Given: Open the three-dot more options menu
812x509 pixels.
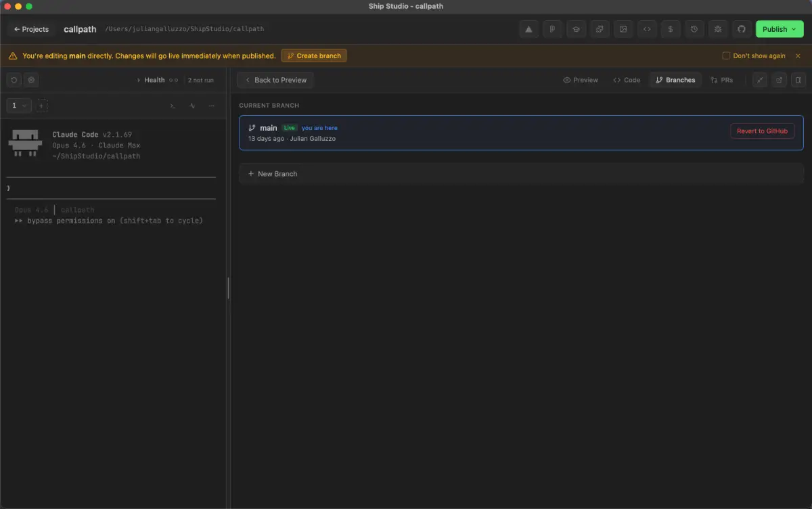Looking at the screenshot, I should [212, 106].
